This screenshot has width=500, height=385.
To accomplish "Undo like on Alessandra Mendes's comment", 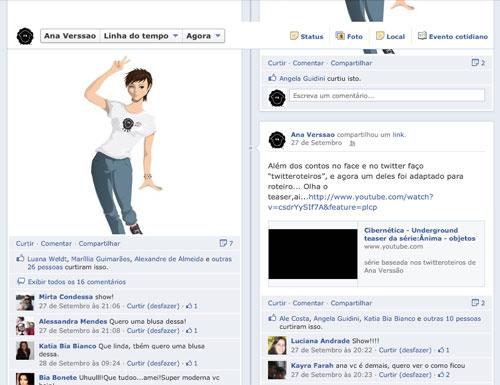I will coord(153,331).
